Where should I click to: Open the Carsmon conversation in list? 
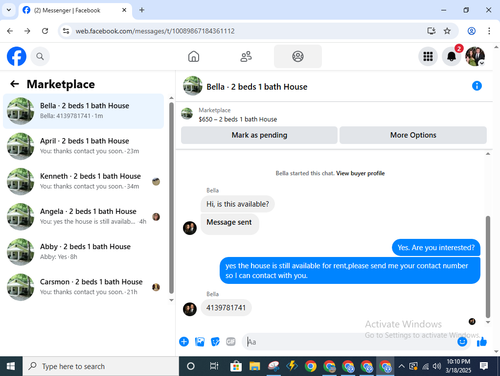pyautogui.click(x=83, y=287)
